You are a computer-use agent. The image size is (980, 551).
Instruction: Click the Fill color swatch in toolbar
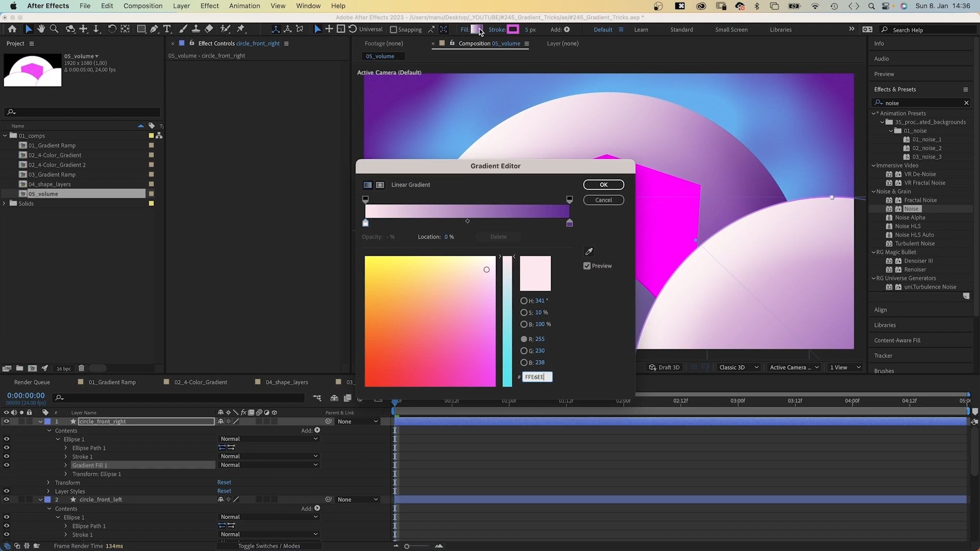coord(477,30)
